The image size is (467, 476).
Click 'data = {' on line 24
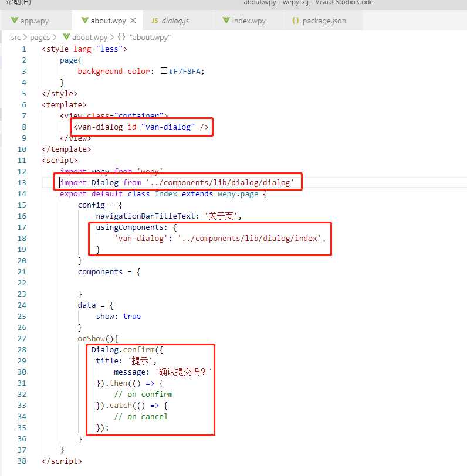pyautogui.click(x=96, y=305)
